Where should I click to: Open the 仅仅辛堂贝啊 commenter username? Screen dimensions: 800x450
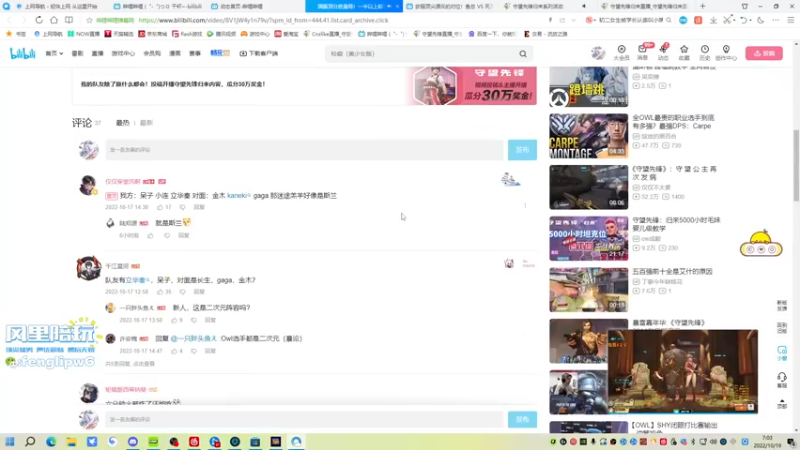122,182
